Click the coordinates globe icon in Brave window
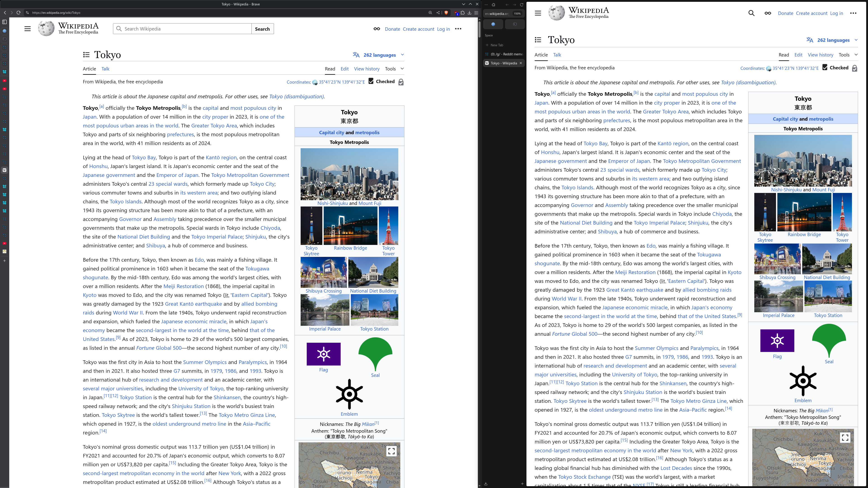The height and width of the screenshot is (488, 868). pos(315,82)
